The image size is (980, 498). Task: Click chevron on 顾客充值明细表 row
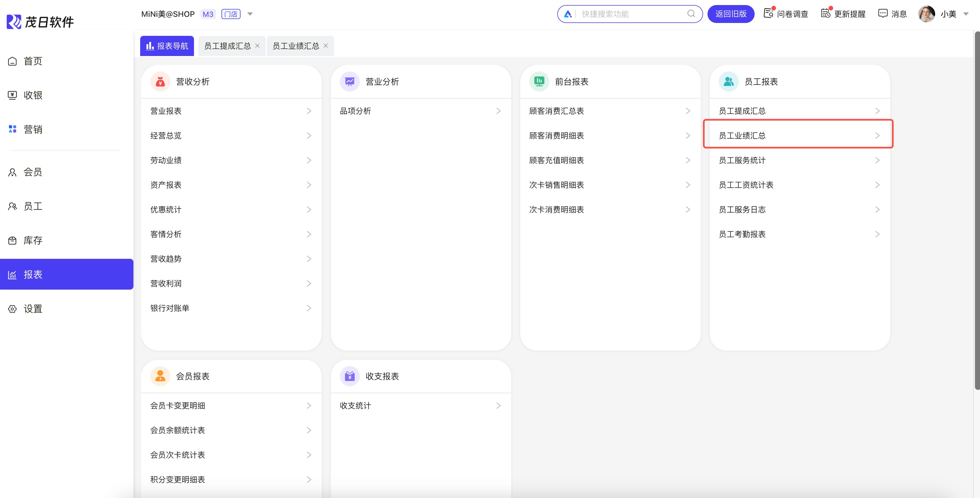pos(688,160)
